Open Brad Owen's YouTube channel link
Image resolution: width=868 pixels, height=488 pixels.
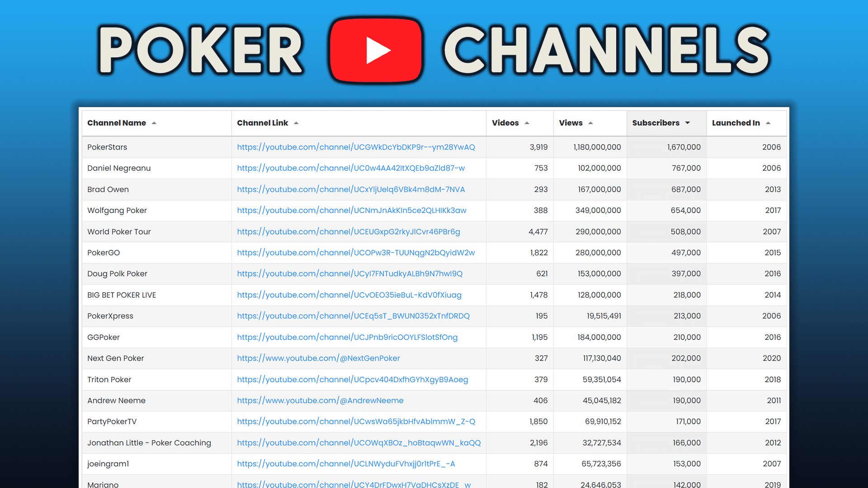tap(351, 189)
